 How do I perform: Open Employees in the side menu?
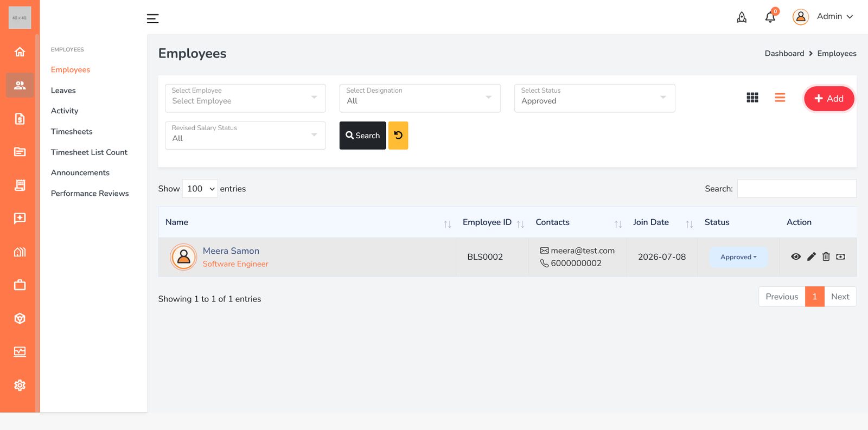pyautogui.click(x=71, y=70)
